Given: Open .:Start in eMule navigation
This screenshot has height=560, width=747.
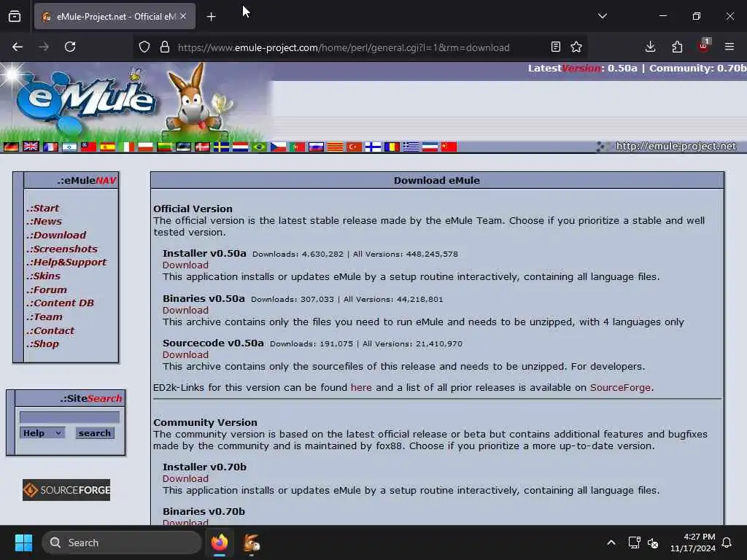Looking at the screenshot, I should tap(43, 208).
